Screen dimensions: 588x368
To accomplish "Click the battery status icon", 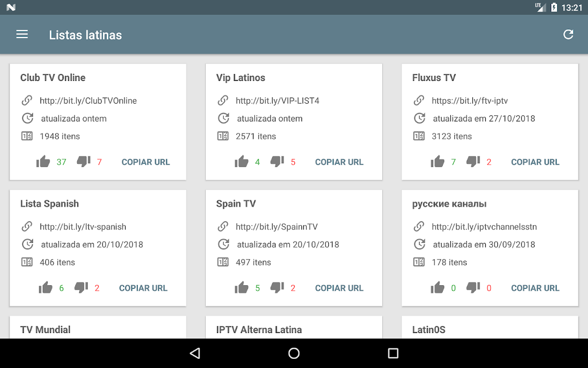I will coord(554,7).
